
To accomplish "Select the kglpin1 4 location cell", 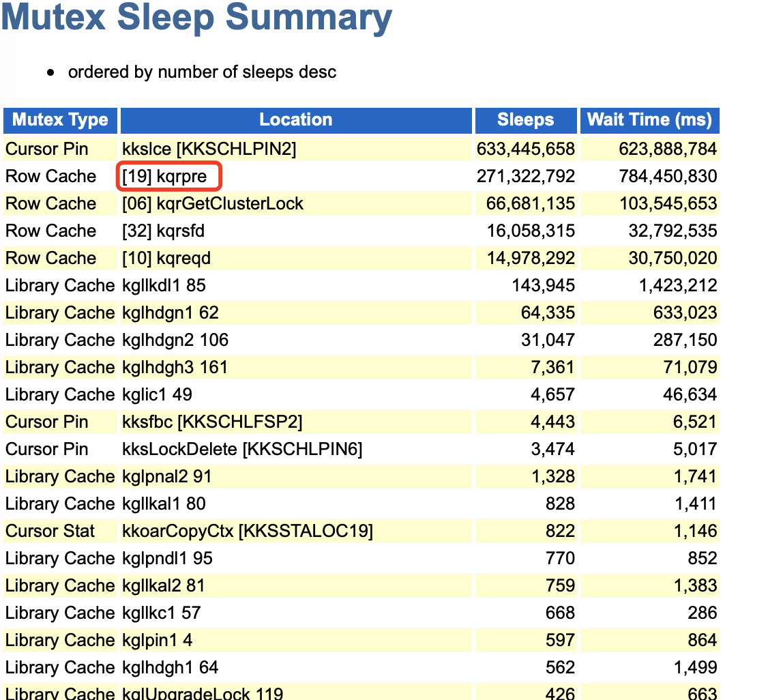I will pos(162,640).
